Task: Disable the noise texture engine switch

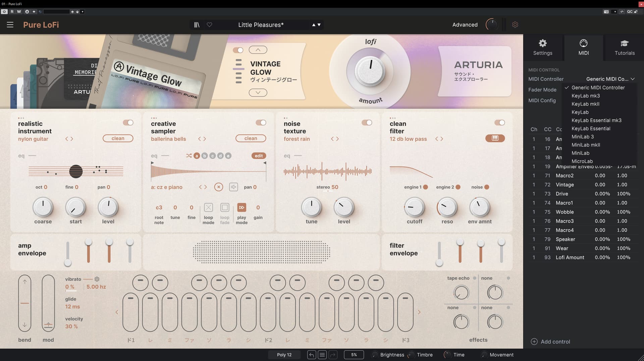Action: click(367, 123)
